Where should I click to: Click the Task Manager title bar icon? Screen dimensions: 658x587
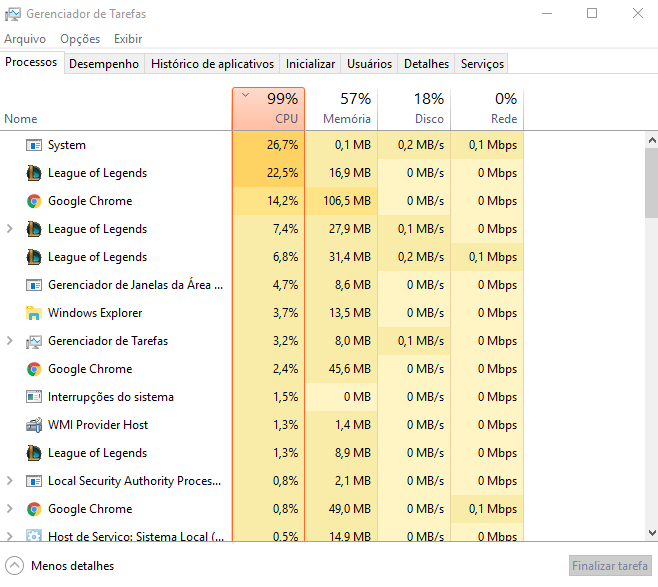pos(13,14)
